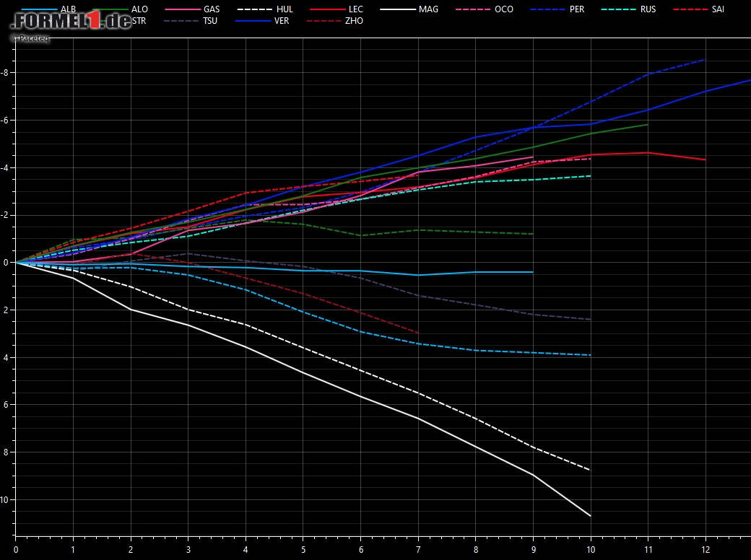Click the PER legend entry
This screenshot has height=560, width=751.
(557, 9)
